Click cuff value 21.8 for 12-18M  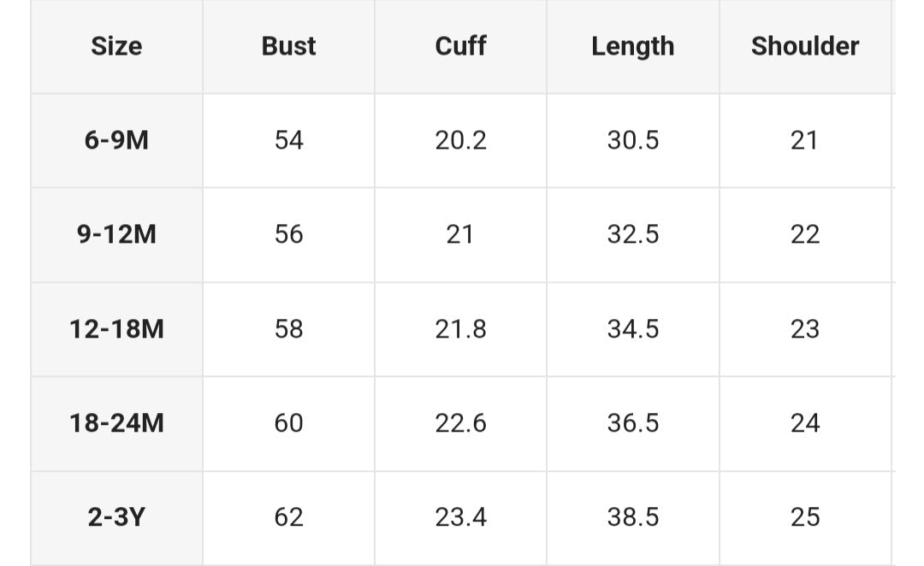point(461,329)
